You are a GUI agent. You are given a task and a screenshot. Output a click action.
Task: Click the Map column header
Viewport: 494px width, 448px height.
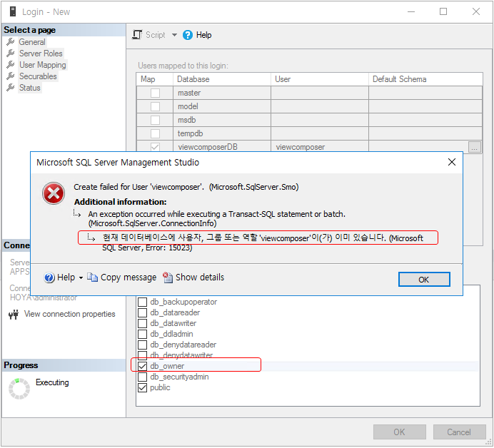coord(155,79)
